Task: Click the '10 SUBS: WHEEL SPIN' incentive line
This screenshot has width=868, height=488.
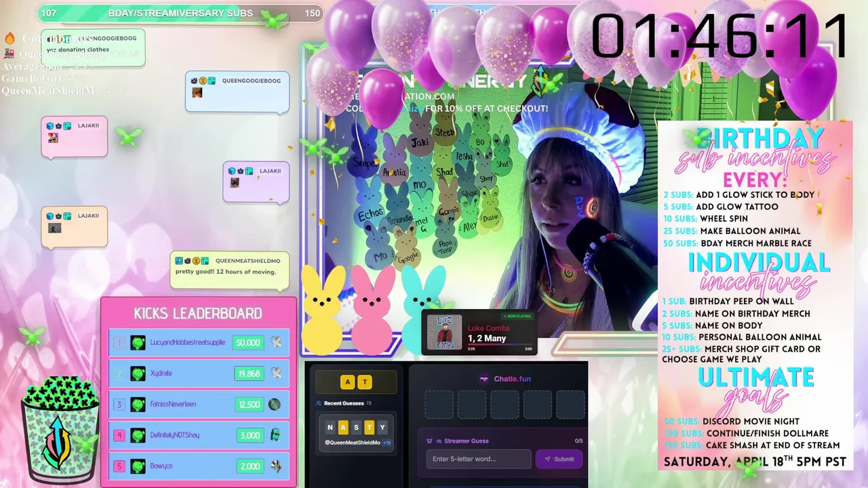Action: point(705,219)
